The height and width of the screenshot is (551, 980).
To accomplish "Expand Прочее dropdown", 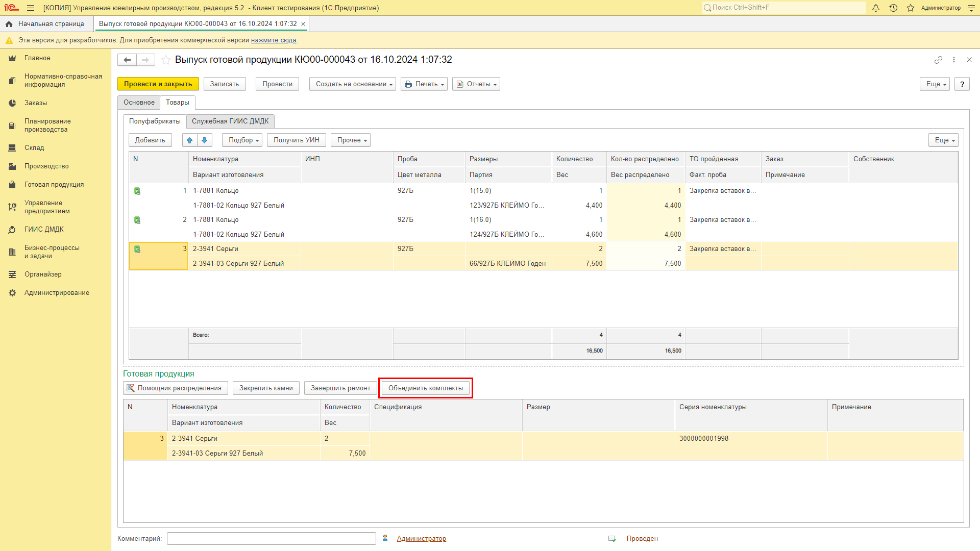I will point(351,140).
